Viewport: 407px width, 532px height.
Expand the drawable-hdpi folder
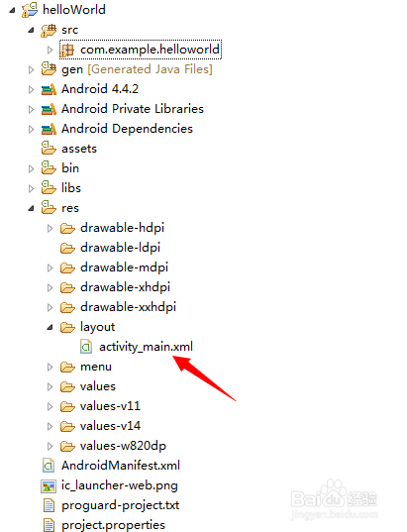pos(50,228)
